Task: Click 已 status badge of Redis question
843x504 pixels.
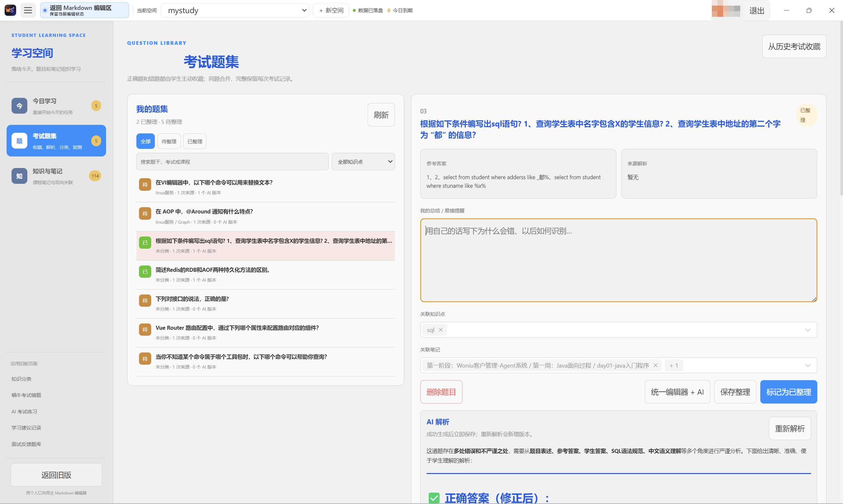Action: [x=145, y=272]
